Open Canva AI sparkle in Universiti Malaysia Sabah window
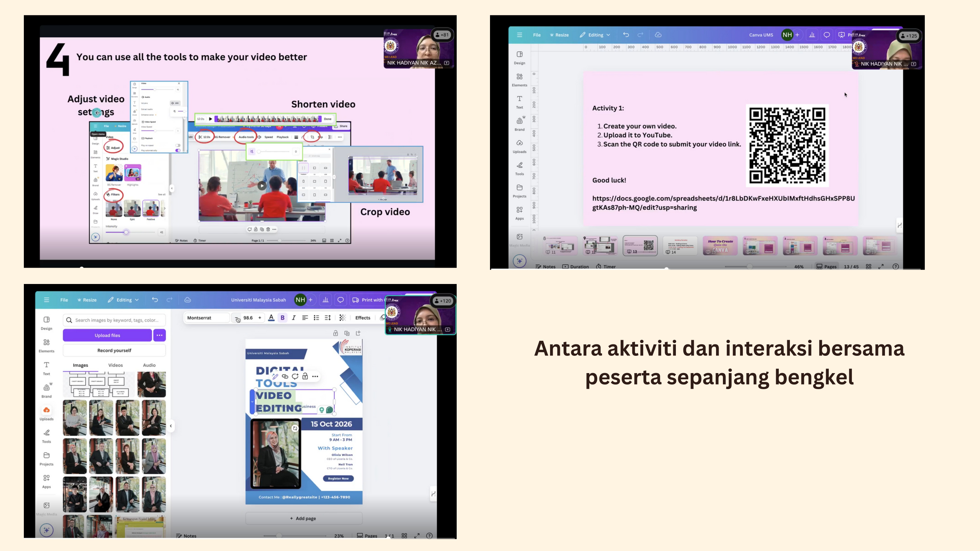 46,530
